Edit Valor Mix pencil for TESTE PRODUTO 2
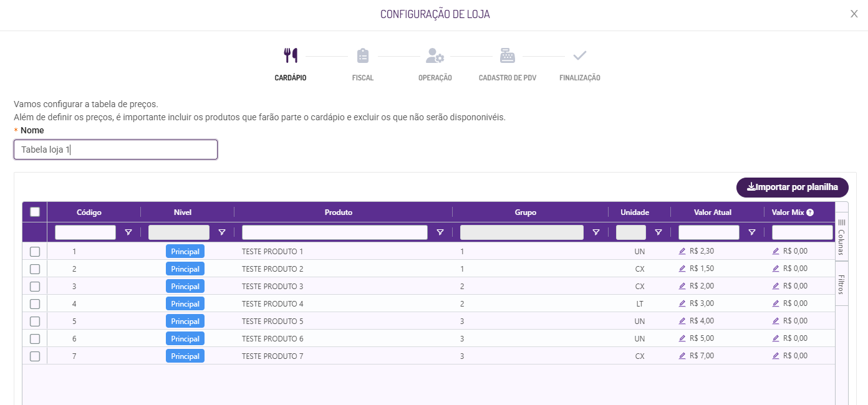This screenshot has height=405, width=868. (x=776, y=269)
